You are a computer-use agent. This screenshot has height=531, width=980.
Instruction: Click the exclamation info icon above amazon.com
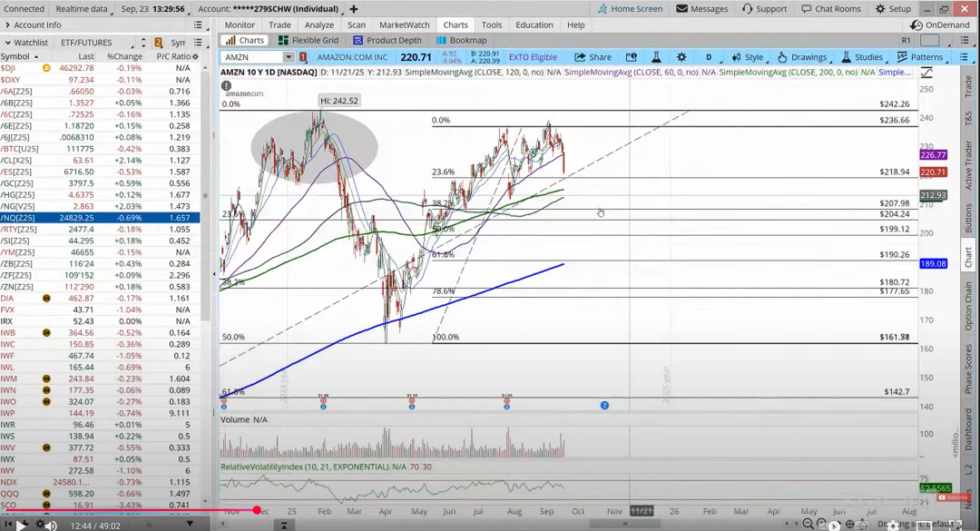pyautogui.click(x=226, y=85)
